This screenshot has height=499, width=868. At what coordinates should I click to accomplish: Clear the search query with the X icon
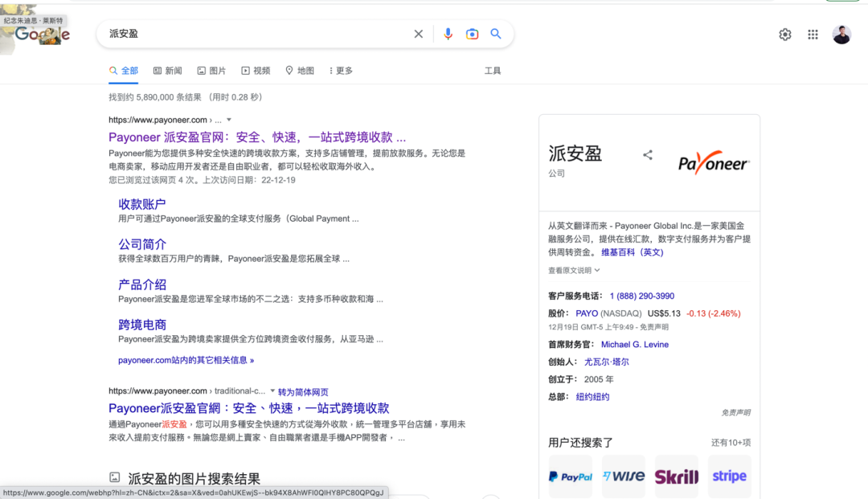coord(418,34)
